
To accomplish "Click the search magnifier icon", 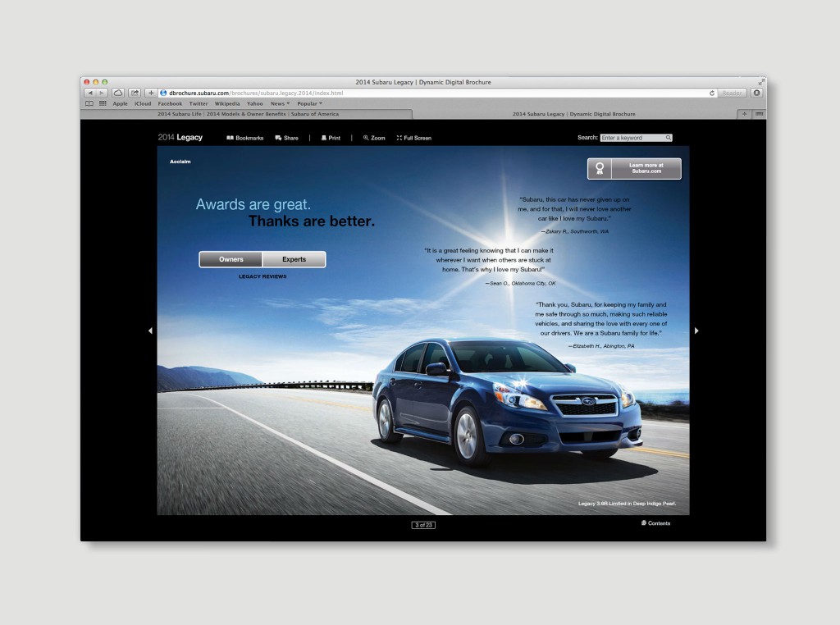I will coord(668,138).
